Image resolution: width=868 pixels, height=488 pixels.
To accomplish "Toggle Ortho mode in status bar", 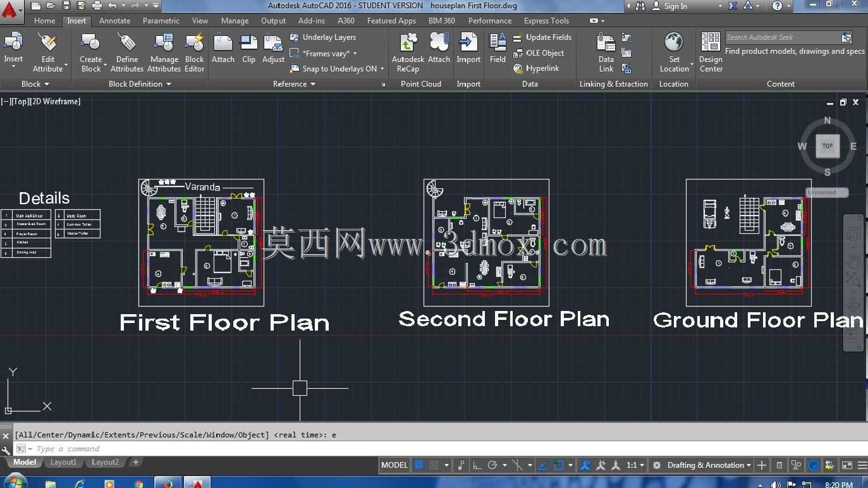I will pyautogui.click(x=477, y=465).
